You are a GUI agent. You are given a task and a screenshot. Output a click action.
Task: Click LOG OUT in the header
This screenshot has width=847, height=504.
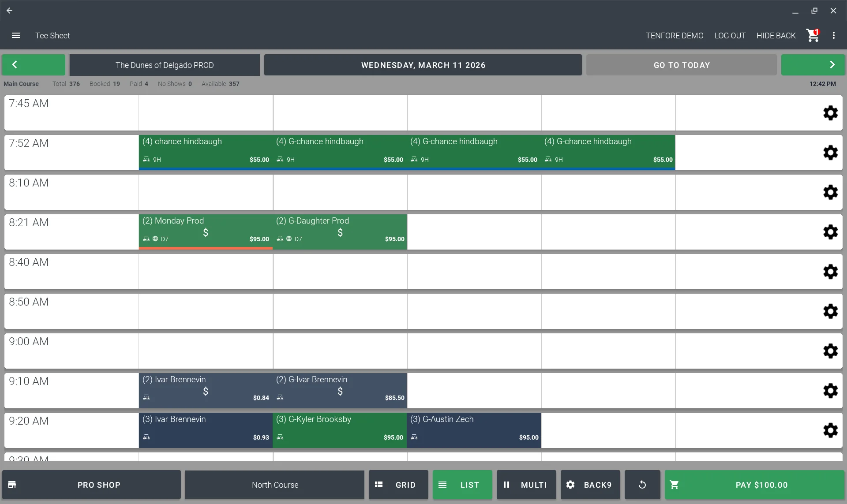click(x=730, y=35)
